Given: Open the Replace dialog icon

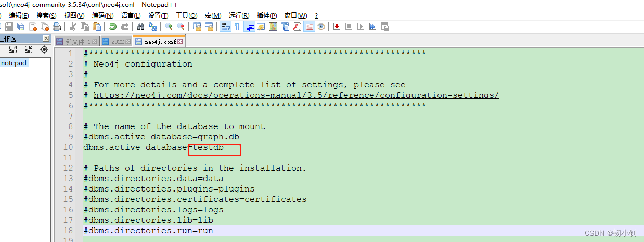Looking at the screenshot, I should coord(153,26).
